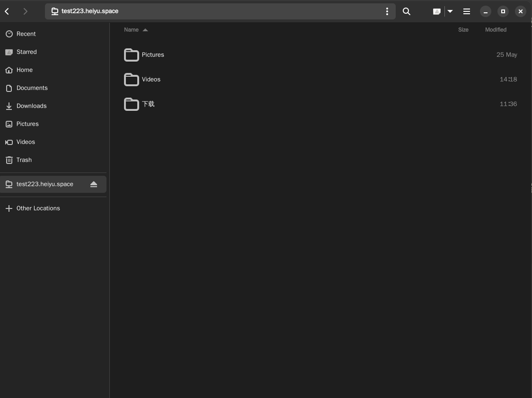This screenshot has height=398, width=532.
Task: Click the 11:36 modified time
Action: tap(508, 104)
